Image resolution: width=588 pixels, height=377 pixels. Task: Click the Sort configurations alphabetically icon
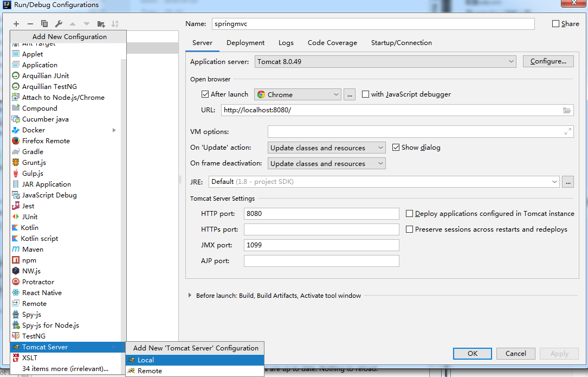(x=115, y=24)
